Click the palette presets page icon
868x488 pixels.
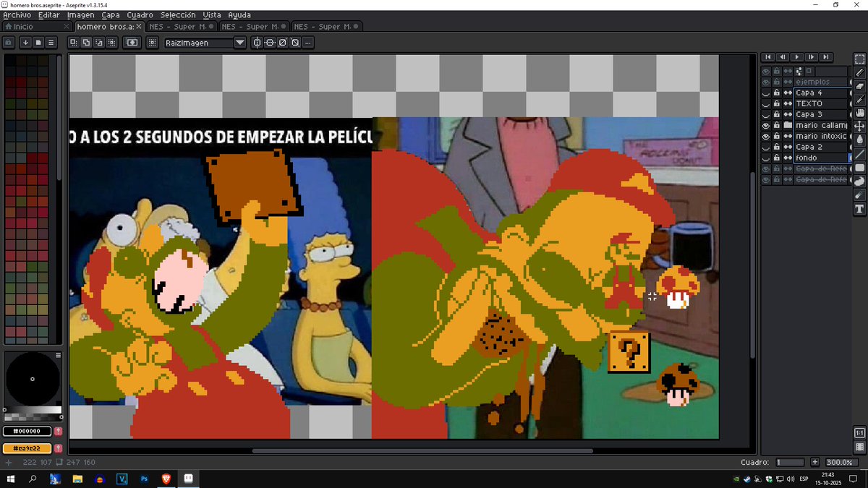click(38, 43)
